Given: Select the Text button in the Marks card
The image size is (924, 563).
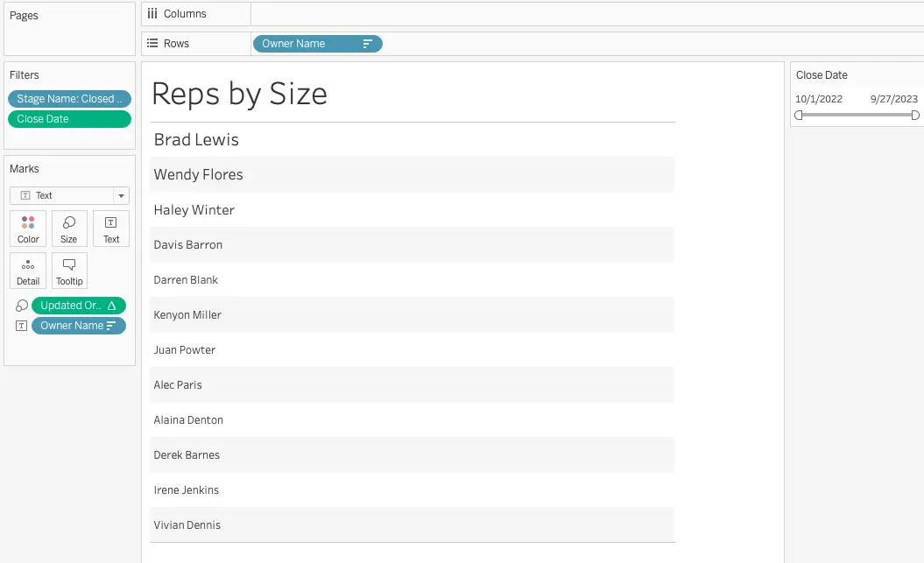Looking at the screenshot, I should pyautogui.click(x=110, y=229).
